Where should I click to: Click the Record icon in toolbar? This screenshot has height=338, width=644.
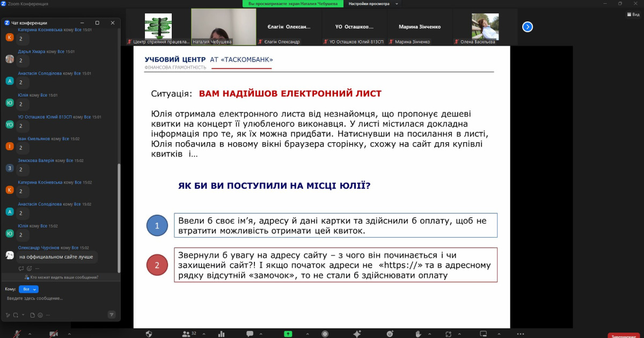point(325,334)
